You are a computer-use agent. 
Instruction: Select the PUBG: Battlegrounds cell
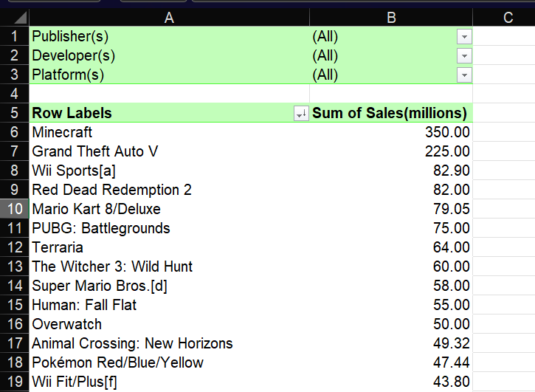(x=169, y=228)
